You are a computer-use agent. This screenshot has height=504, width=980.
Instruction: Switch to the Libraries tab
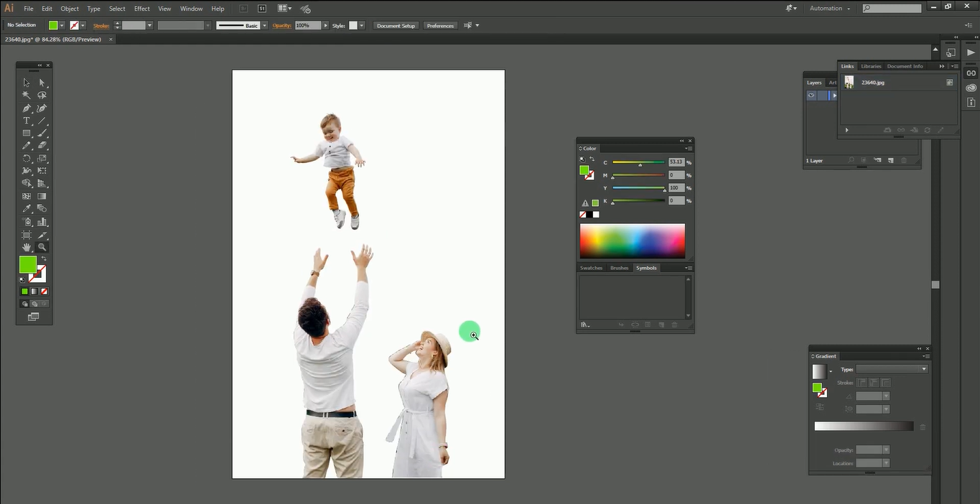click(871, 65)
